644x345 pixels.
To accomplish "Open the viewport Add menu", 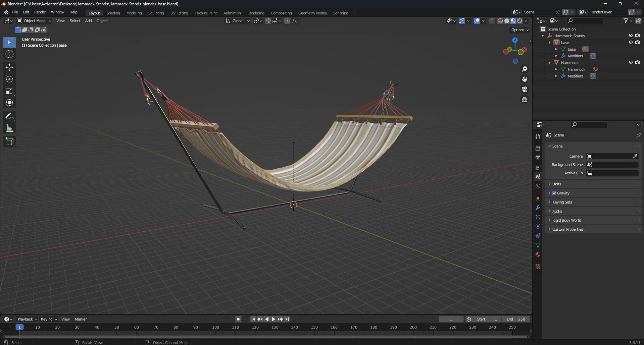I will [88, 21].
